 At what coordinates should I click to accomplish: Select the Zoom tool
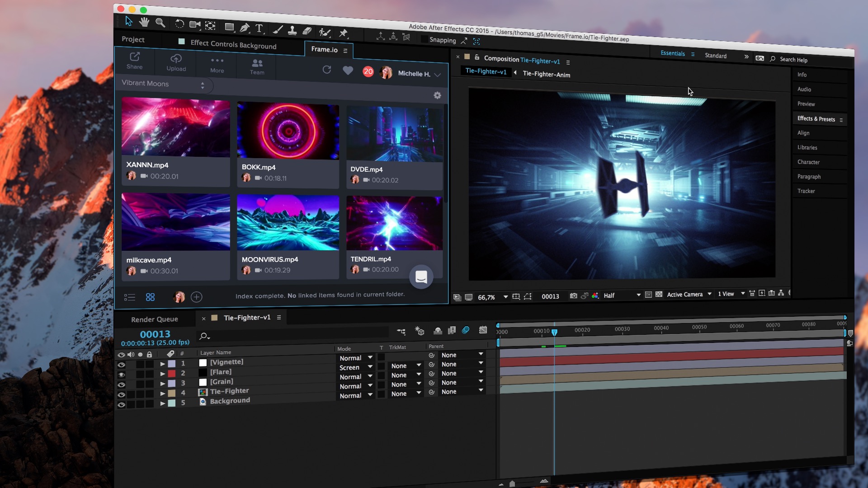coord(160,23)
